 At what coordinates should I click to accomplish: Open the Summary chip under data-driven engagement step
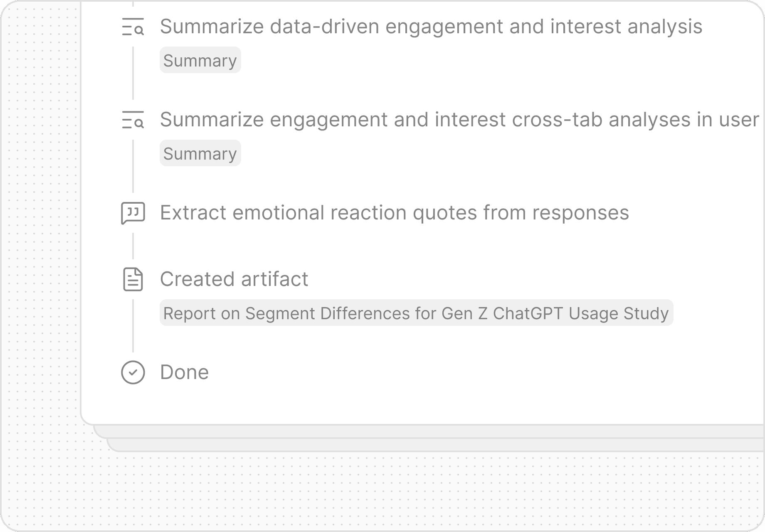(x=200, y=60)
